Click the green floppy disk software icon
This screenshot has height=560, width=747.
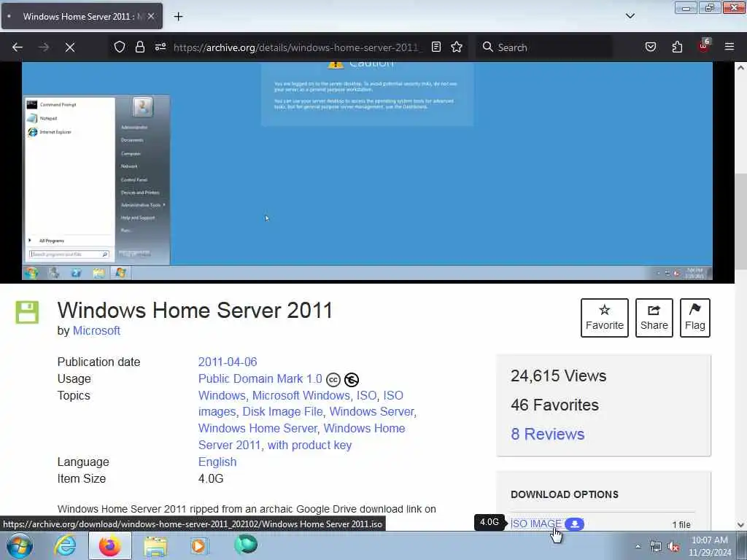coord(27,312)
